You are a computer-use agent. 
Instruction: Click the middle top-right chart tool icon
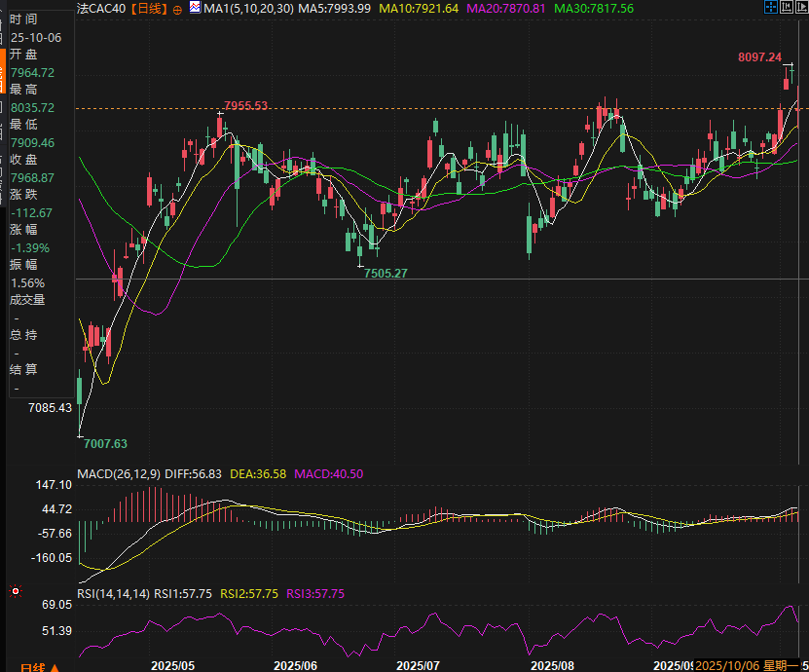pyautogui.click(x=787, y=7)
